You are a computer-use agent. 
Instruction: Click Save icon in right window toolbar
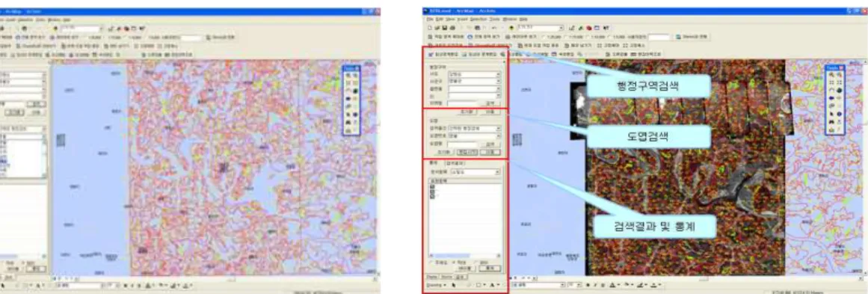click(x=445, y=28)
